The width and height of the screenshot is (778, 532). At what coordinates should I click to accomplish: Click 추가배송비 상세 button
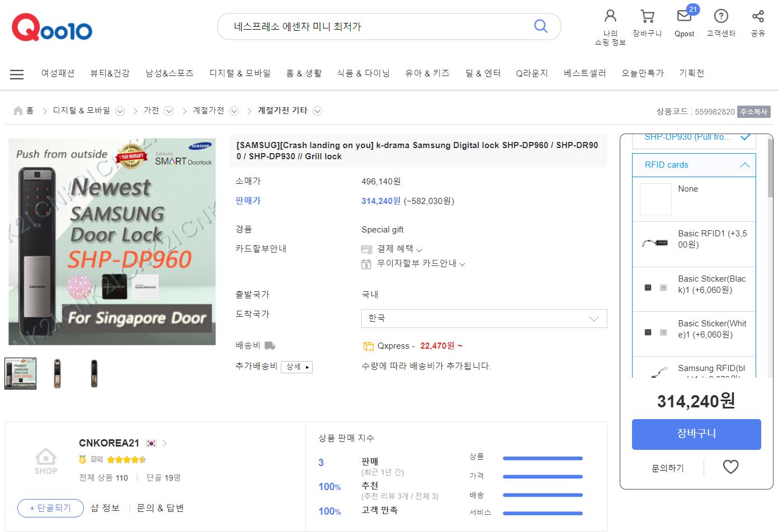click(x=296, y=367)
